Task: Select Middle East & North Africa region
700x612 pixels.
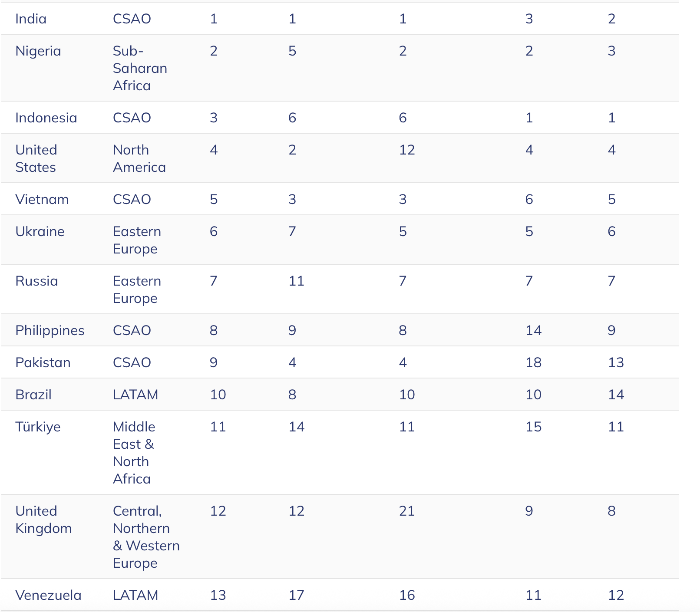Action: pyautogui.click(x=134, y=453)
